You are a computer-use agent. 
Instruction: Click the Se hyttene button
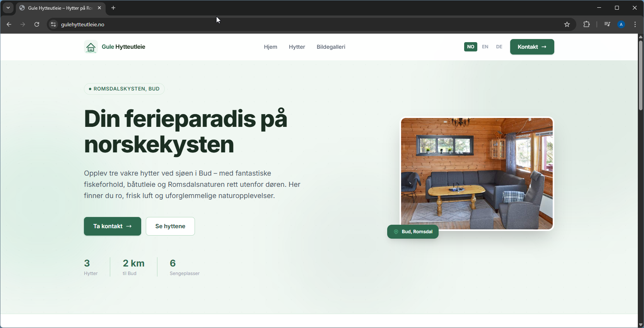170,226
